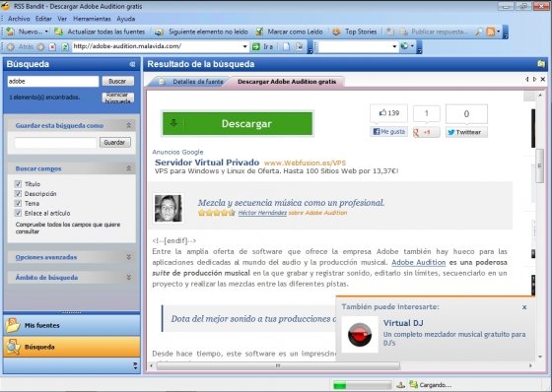
Task: Expand the Opciones avanzadas section
Action: click(x=129, y=257)
